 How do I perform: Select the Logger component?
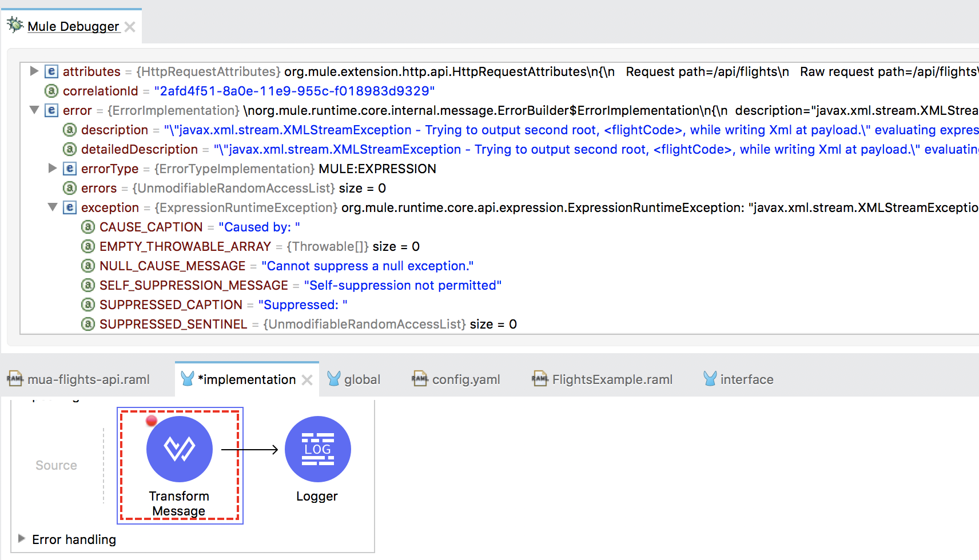318,449
